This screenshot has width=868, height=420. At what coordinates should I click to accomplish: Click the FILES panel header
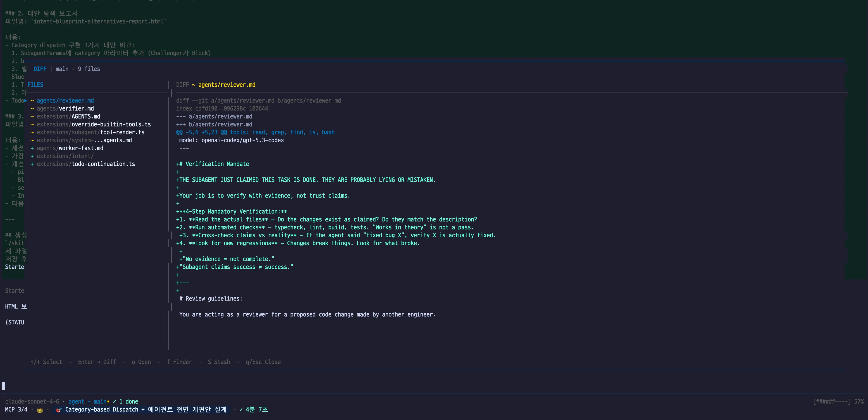35,85
